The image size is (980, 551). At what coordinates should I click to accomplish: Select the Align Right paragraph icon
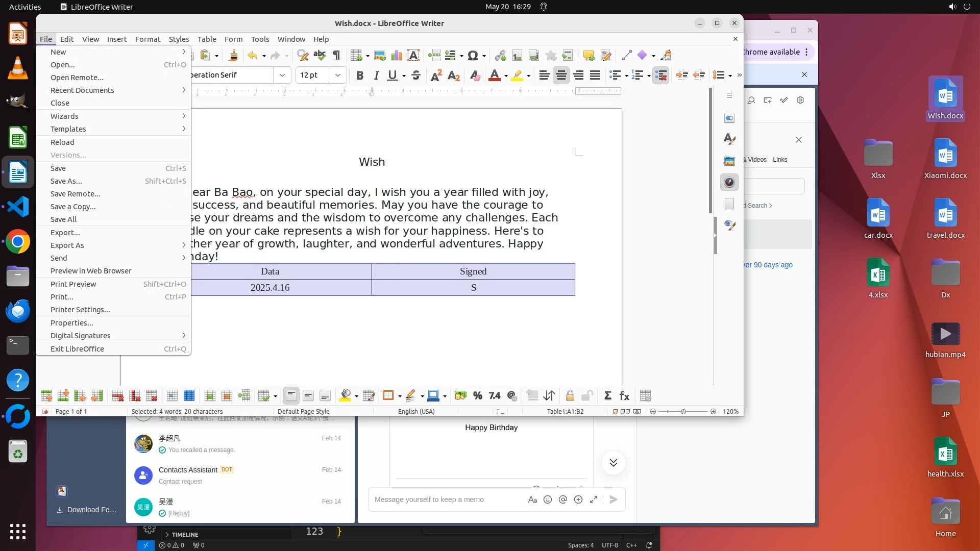578,76
